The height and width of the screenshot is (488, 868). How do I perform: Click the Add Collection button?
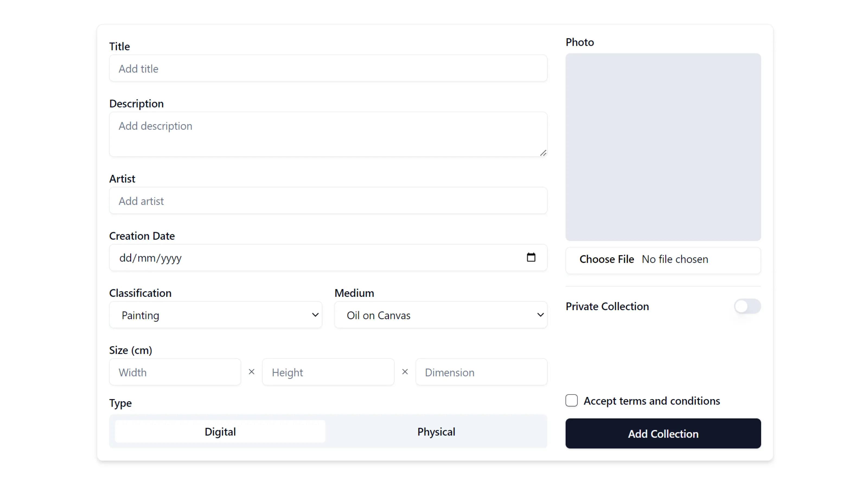(x=663, y=434)
